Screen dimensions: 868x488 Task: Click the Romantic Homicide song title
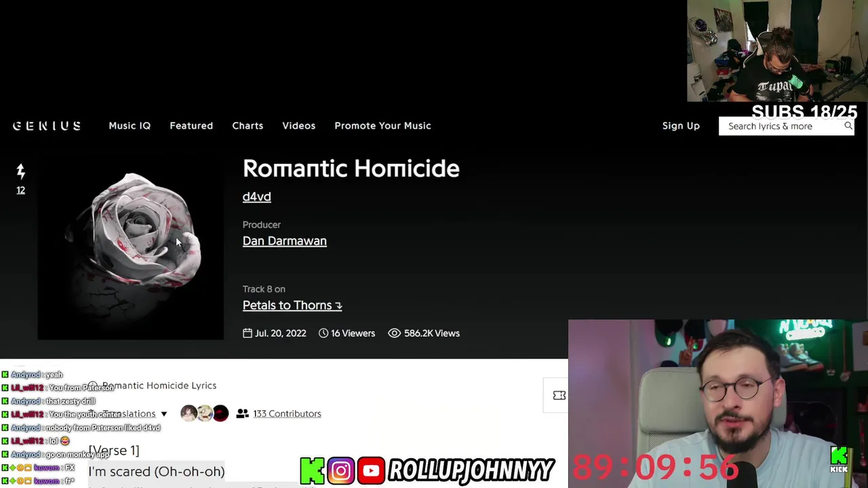click(351, 169)
